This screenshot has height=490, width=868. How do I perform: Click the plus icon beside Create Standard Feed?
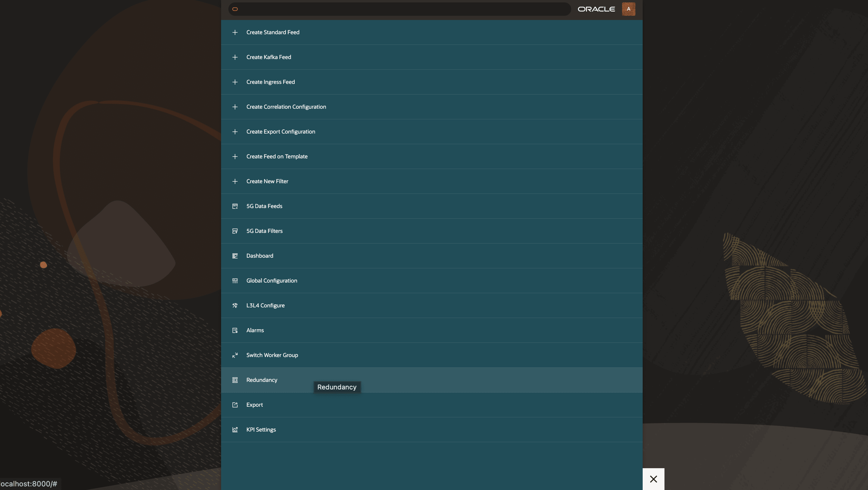tap(235, 32)
